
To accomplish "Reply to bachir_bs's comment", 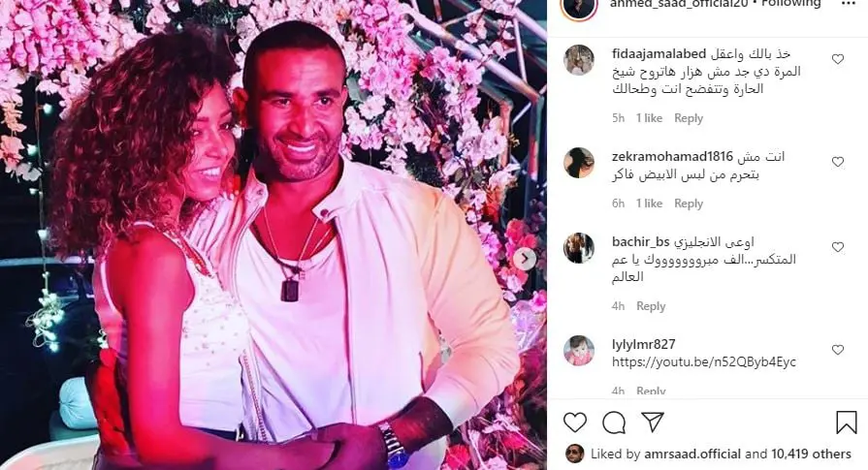I will [651, 306].
